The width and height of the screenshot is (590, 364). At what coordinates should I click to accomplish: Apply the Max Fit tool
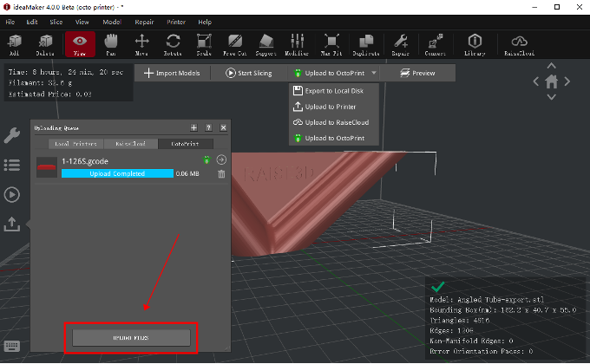pos(331,44)
